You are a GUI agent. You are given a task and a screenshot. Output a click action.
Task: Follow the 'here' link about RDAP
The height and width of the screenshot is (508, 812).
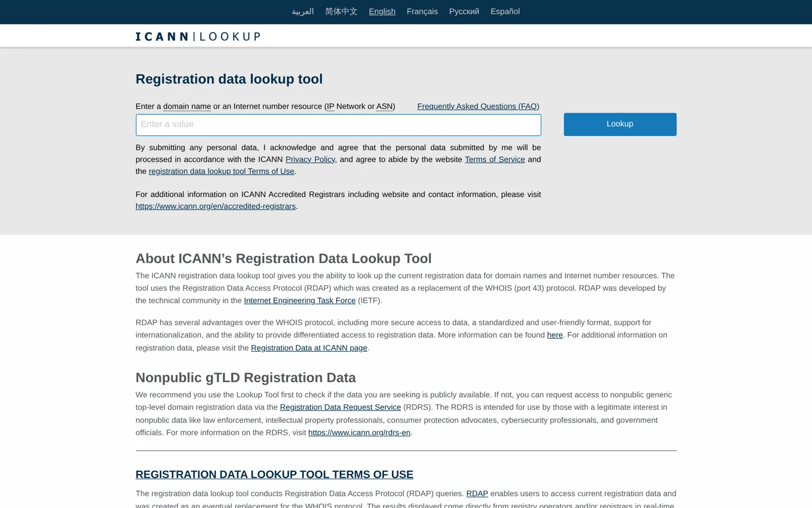click(x=555, y=335)
